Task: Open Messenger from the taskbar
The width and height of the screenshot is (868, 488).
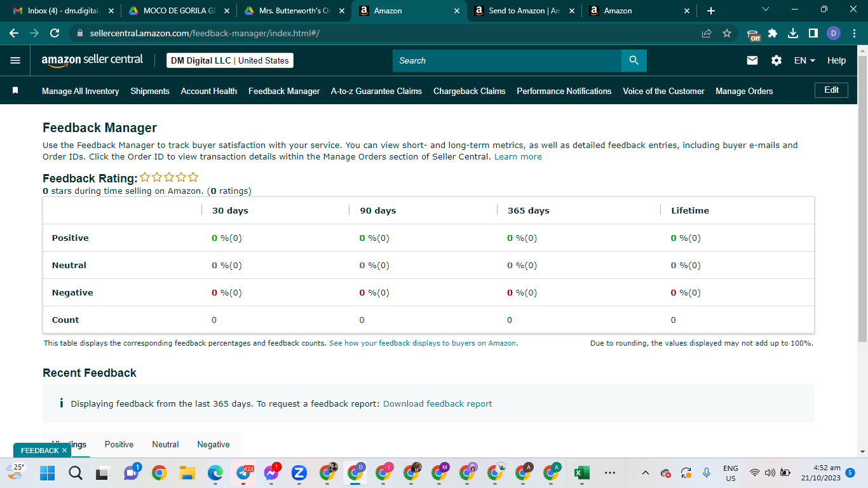Action: (x=271, y=473)
